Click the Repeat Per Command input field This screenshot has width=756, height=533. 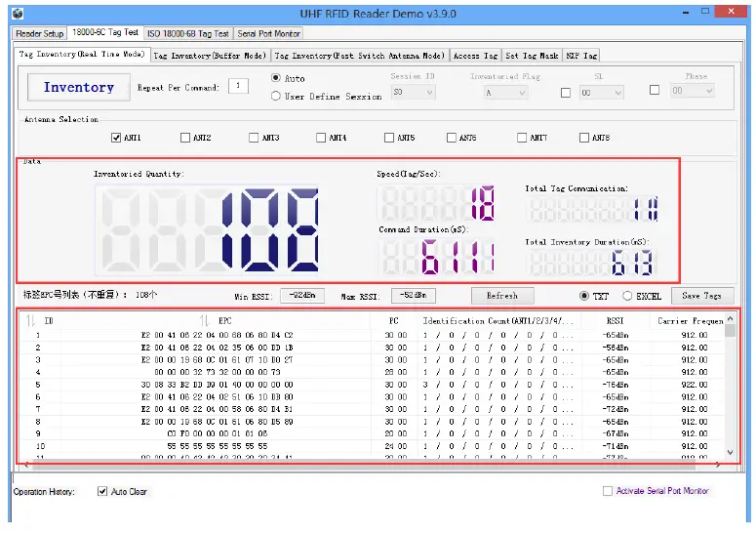[x=238, y=86]
